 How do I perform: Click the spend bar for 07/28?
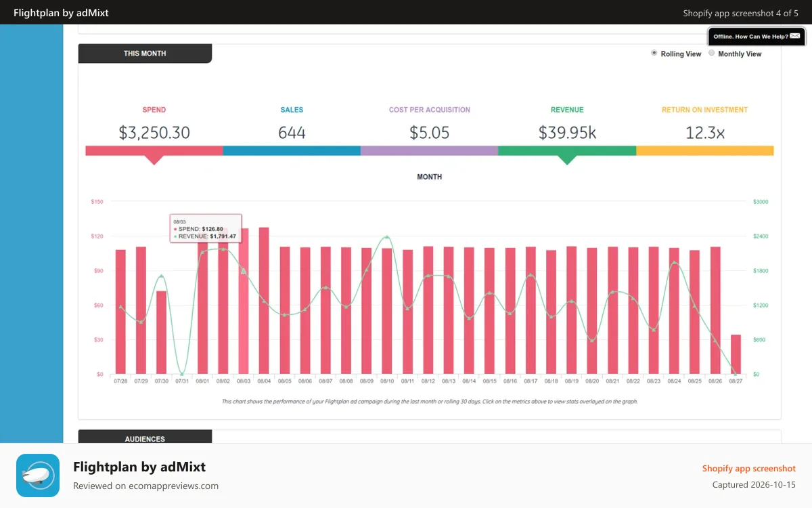[x=120, y=312]
